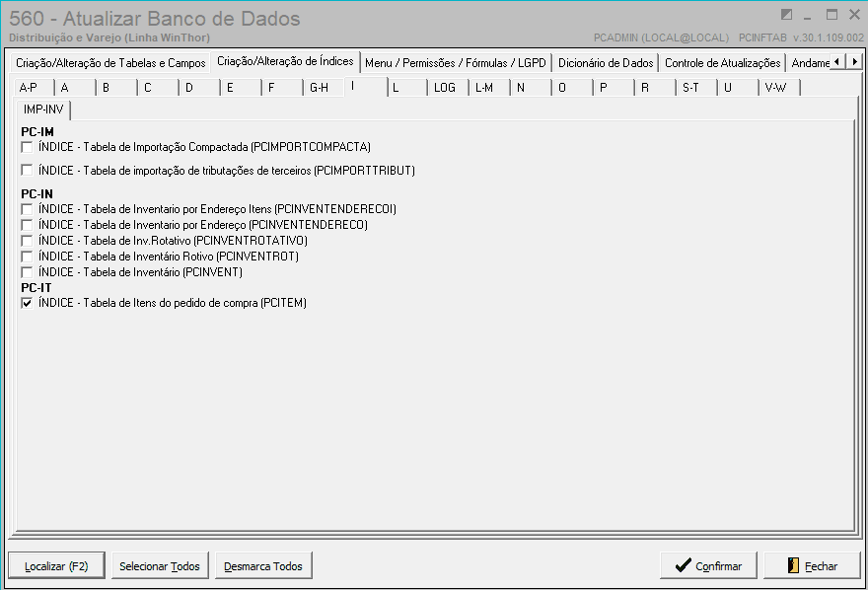This screenshot has width=868, height=590.
Task: Confirm changes with the Confirmar button
Action: tap(708, 564)
